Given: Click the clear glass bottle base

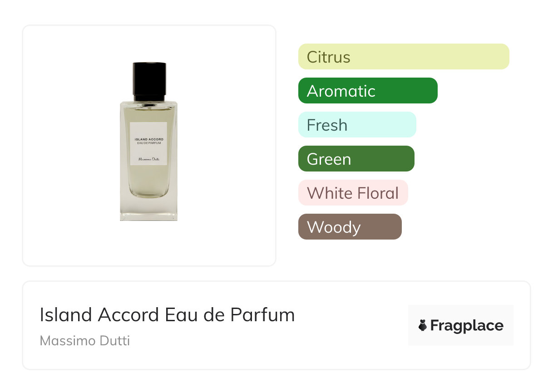Looking at the screenshot, I should [149, 210].
